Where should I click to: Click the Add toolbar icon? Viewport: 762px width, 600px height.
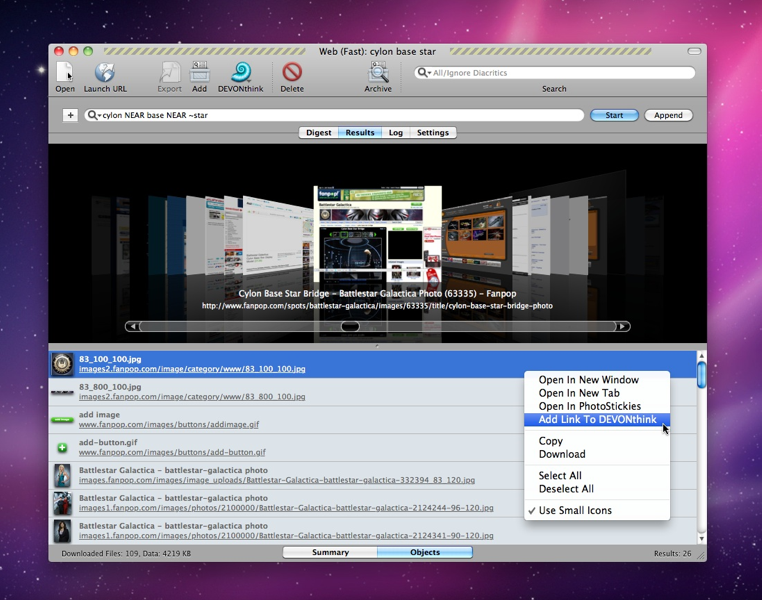(200, 73)
